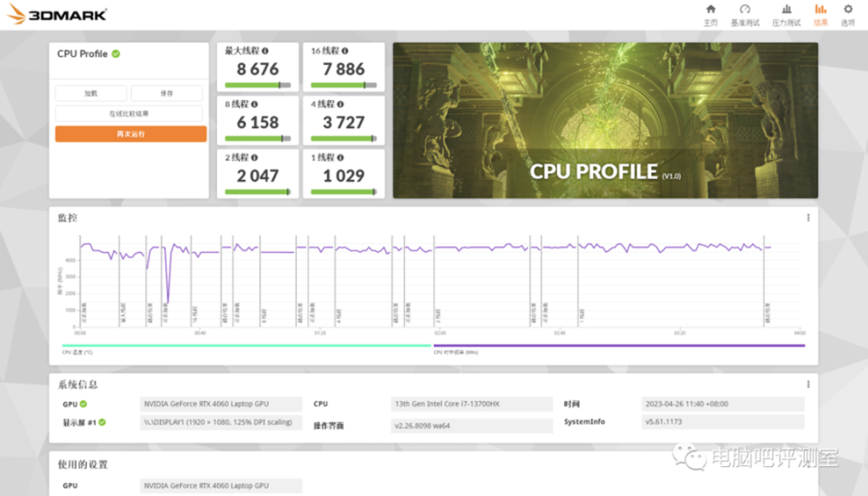Viewport: 868px width, 496px height.
Task: Open 监控 panel three-dot menu
Action: (x=808, y=218)
